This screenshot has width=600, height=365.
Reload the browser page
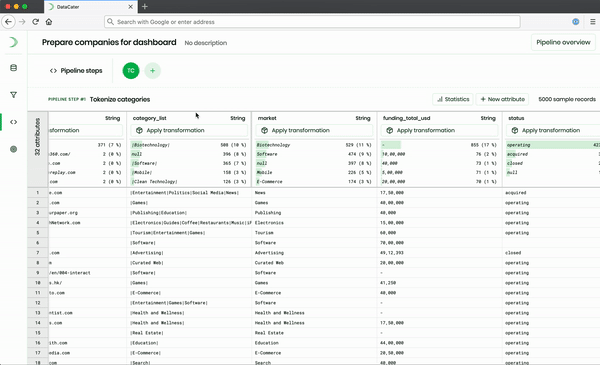36,22
